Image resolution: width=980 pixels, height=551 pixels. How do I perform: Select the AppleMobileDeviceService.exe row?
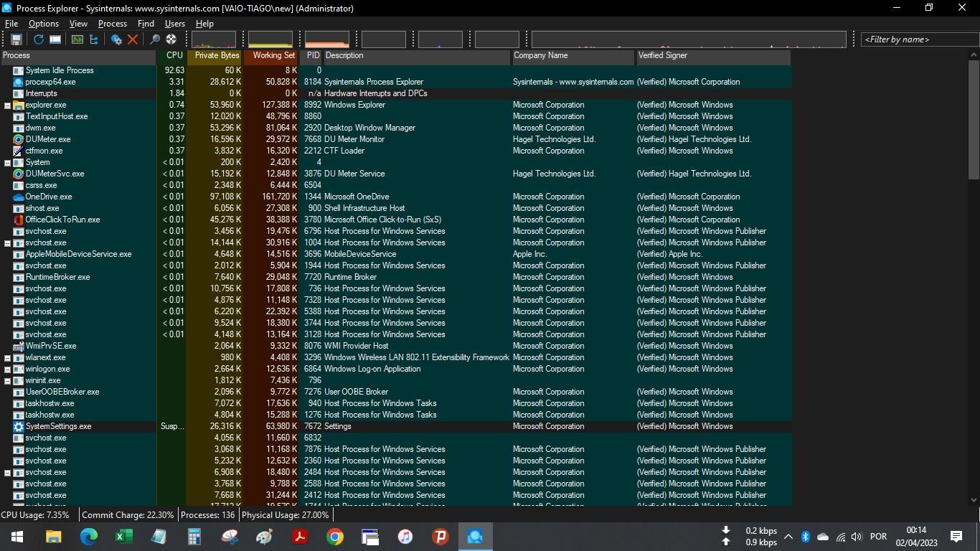[395, 254]
